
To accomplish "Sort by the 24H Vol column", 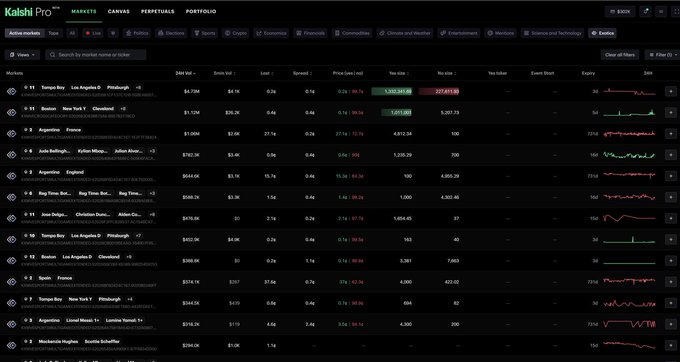I will [x=186, y=73].
